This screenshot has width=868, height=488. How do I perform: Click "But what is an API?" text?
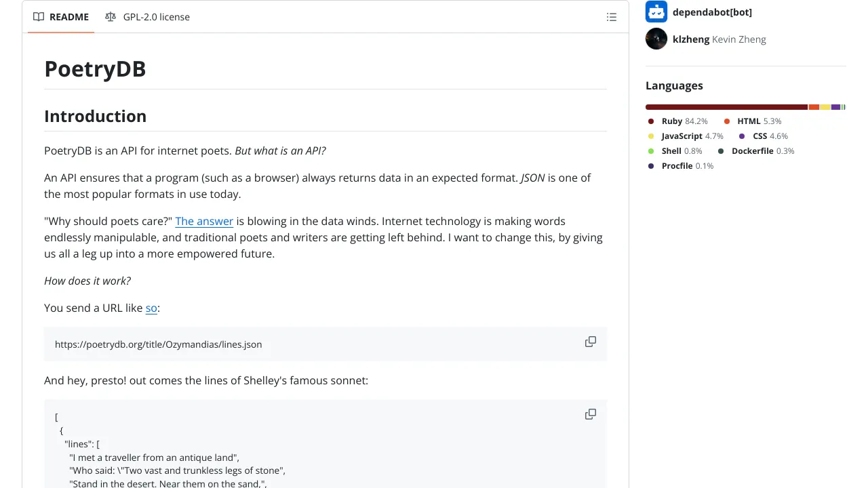tap(280, 150)
